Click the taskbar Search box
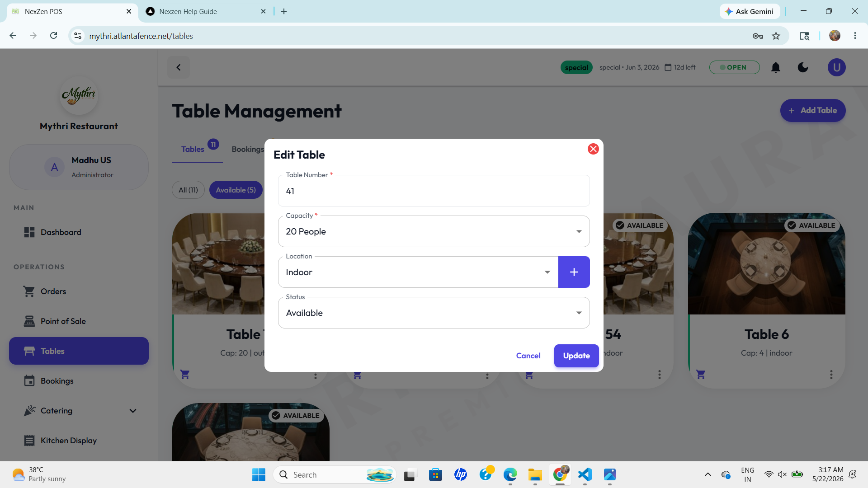 335,474
